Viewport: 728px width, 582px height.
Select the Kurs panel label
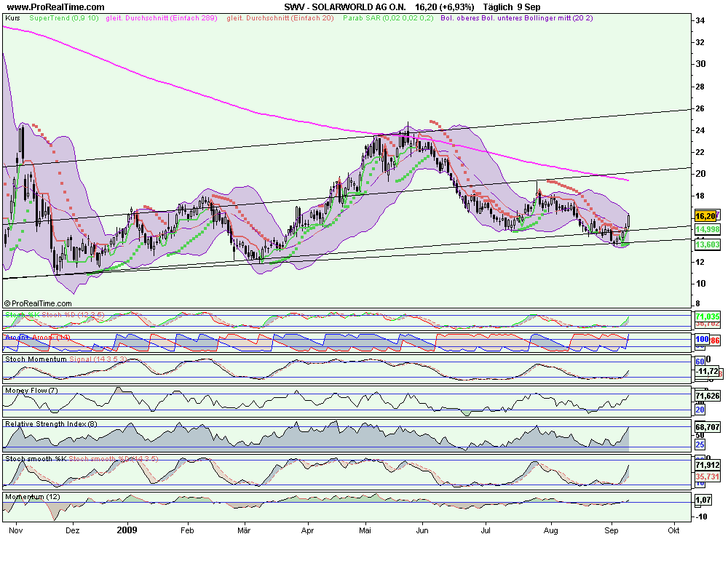[12, 18]
